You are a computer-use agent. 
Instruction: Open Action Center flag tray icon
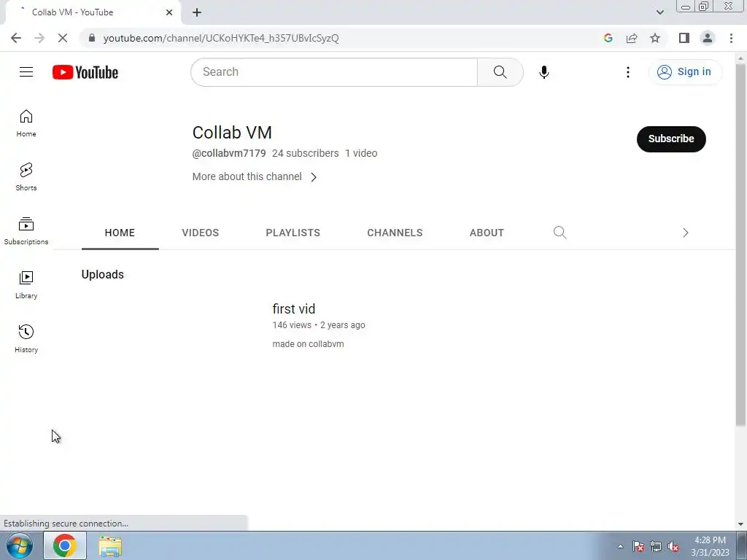tap(638, 546)
